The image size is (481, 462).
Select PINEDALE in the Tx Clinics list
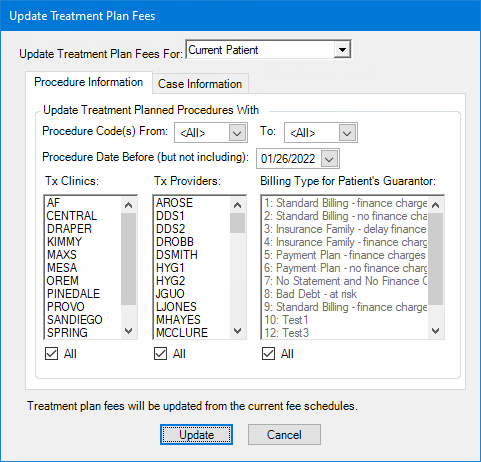[x=73, y=294]
